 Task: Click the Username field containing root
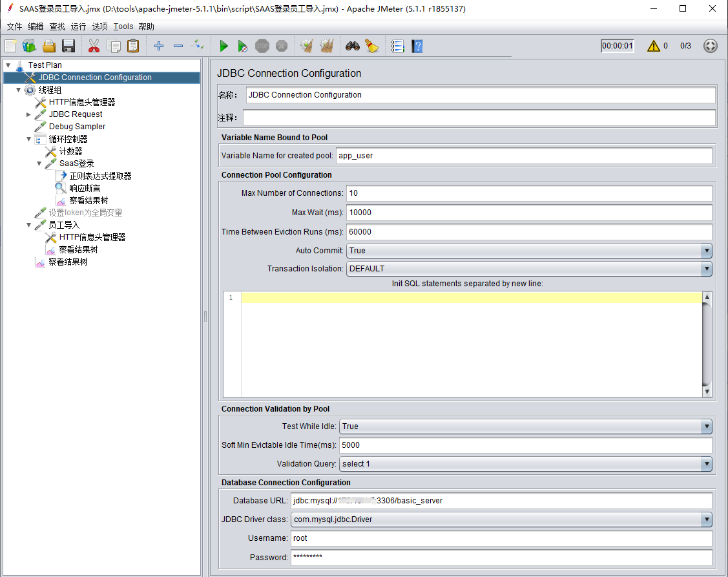(501, 538)
